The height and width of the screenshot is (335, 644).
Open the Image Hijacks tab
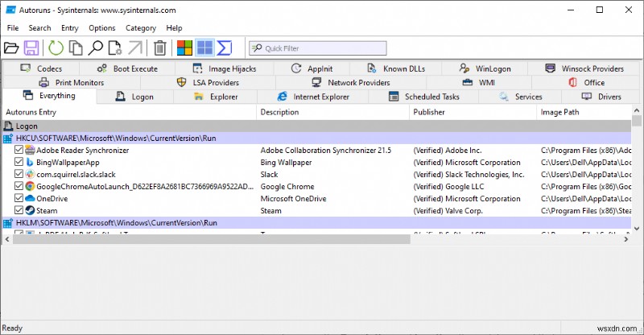coord(225,68)
